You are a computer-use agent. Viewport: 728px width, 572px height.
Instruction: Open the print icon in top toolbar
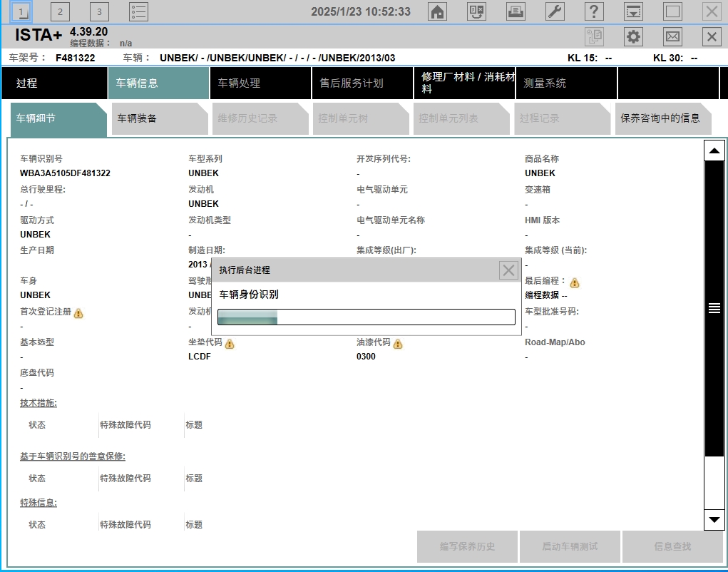[516, 11]
